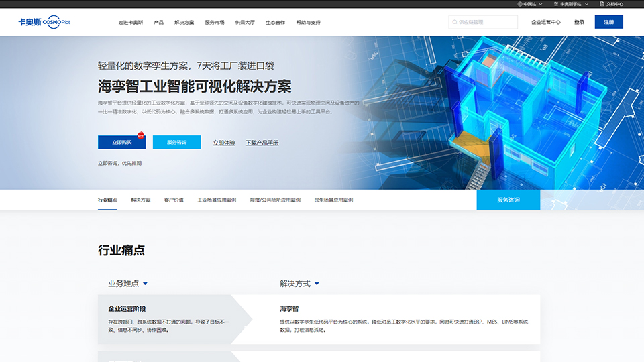This screenshot has width=644, height=362.
Task: Click the 立即体验 link
Action: 224,143
